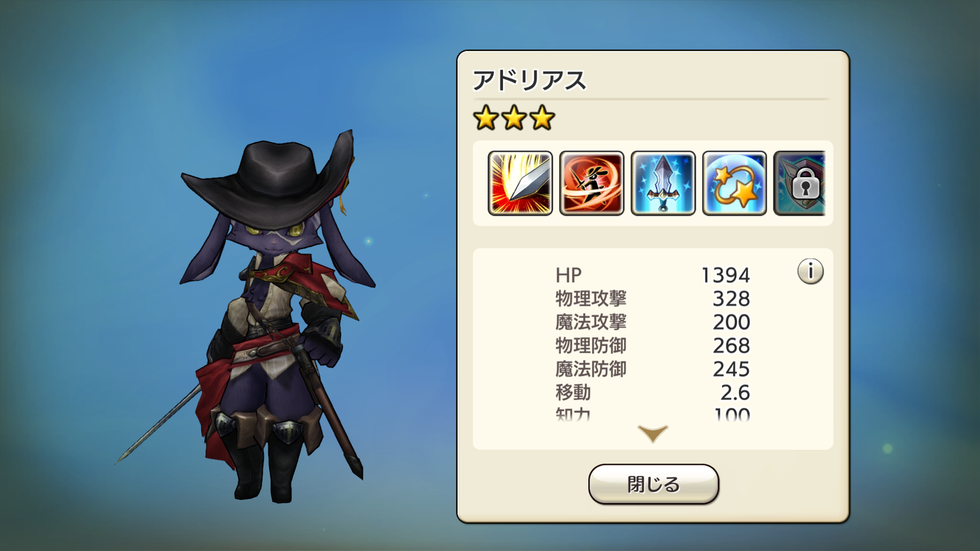Open the stats info (i) icon

811,271
